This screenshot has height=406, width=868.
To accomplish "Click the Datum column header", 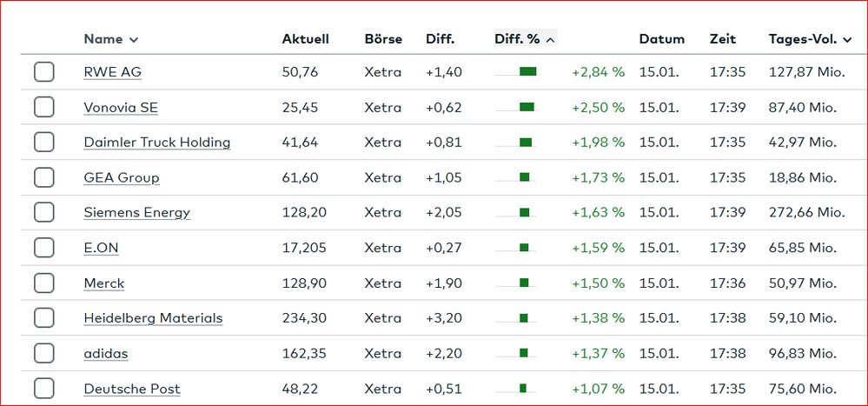I will (662, 39).
